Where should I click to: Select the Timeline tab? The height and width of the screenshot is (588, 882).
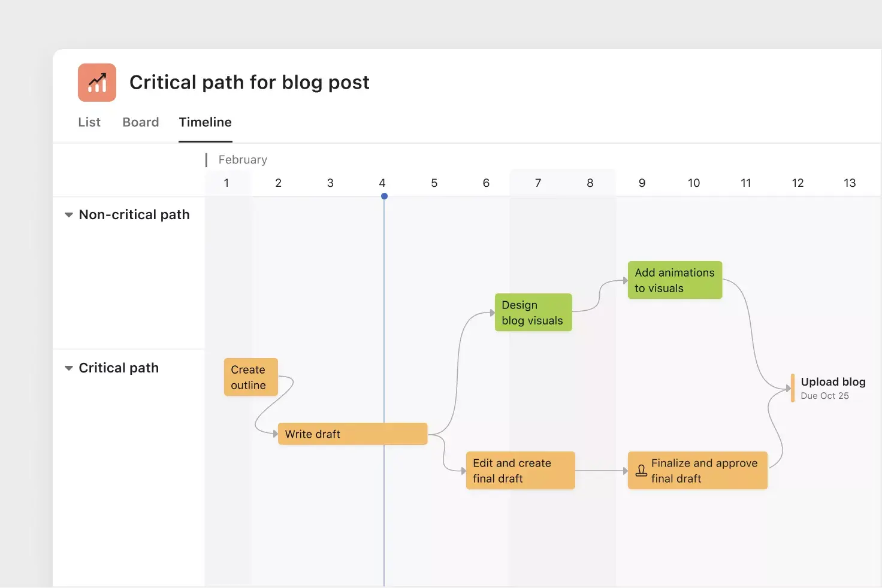tap(205, 122)
